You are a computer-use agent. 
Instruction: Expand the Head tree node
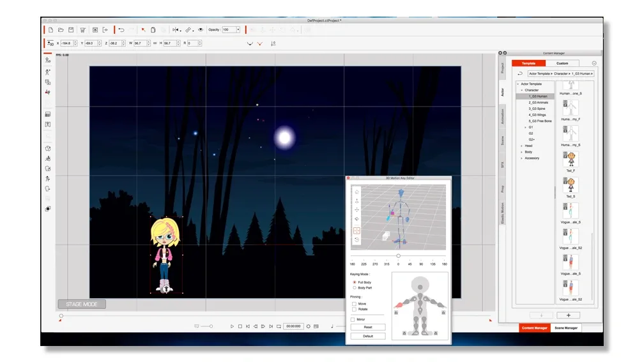[521, 146]
